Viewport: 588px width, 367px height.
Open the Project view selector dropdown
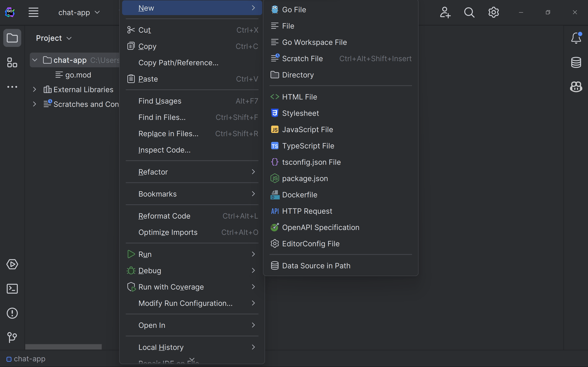54,38
